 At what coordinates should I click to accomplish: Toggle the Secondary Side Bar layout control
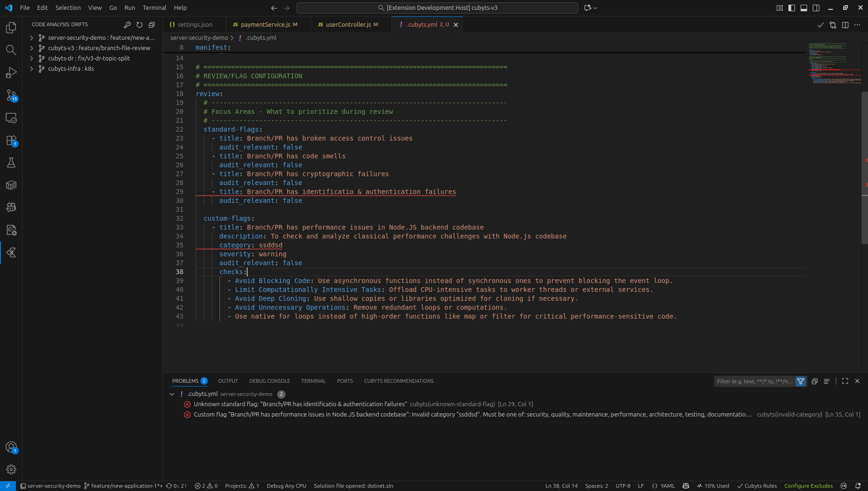(817, 8)
